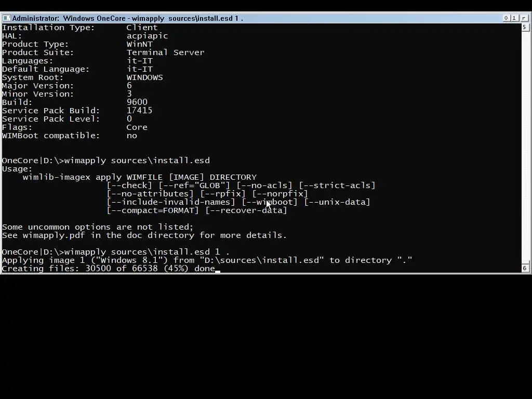532x399 pixels.
Task: Click the 'Service Pack Build:' label
Action: (x=51, y=111)
